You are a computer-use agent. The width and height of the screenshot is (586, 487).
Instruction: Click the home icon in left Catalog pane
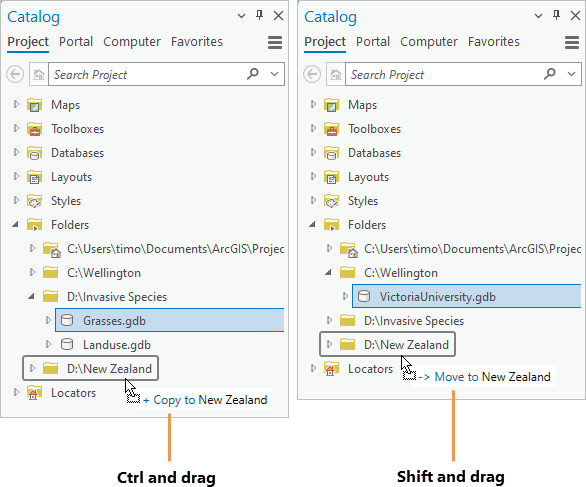click(x=38, y=74)
